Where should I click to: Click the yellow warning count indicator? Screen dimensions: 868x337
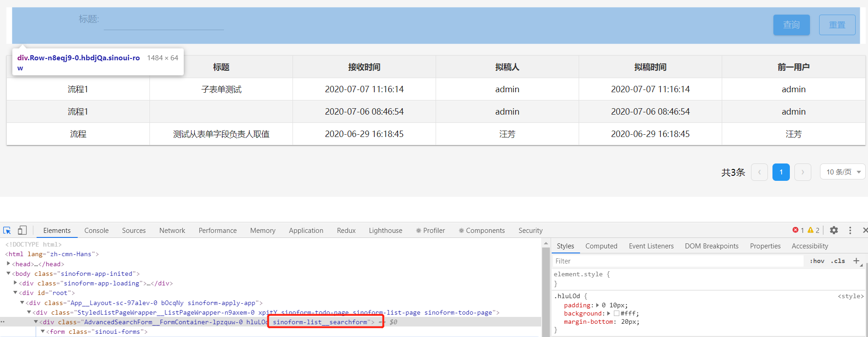(x=814, y=231)
